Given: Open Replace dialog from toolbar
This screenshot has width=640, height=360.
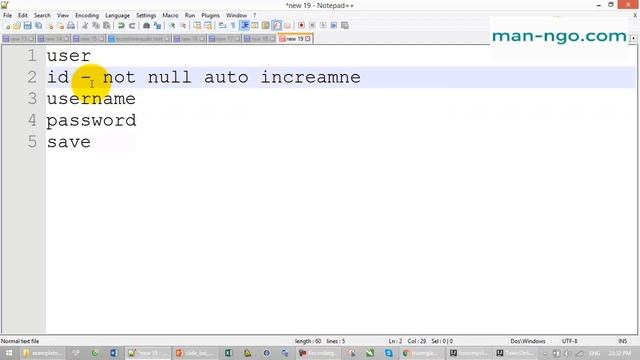Looking at the screenshot, I should 157,26.
